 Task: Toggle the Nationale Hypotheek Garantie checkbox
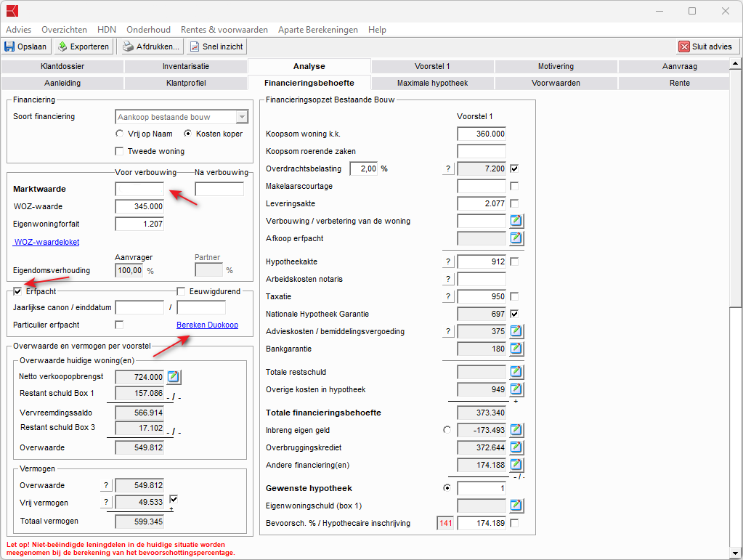pos(514,314)
